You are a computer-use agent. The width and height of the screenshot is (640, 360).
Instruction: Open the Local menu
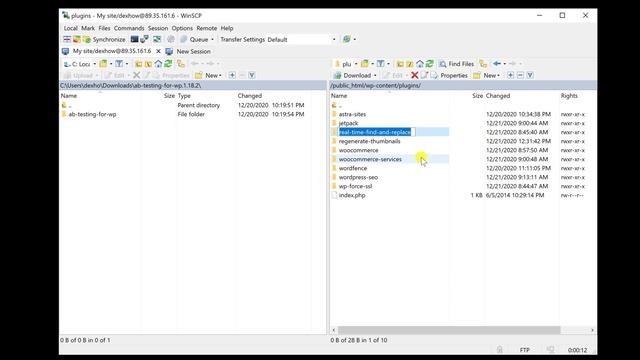coord(70,28)
